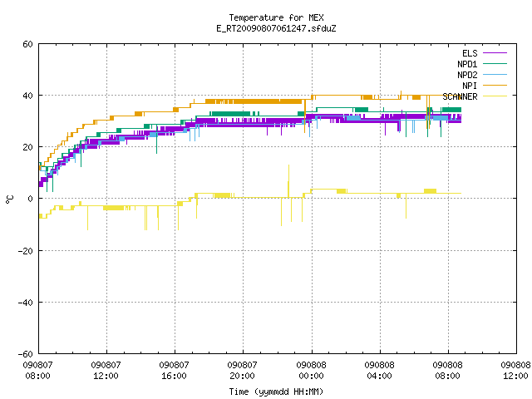This screenshot has height=399, width=532.
Task: Click the green NPD1 legend line sample
Action: [495, 63]
